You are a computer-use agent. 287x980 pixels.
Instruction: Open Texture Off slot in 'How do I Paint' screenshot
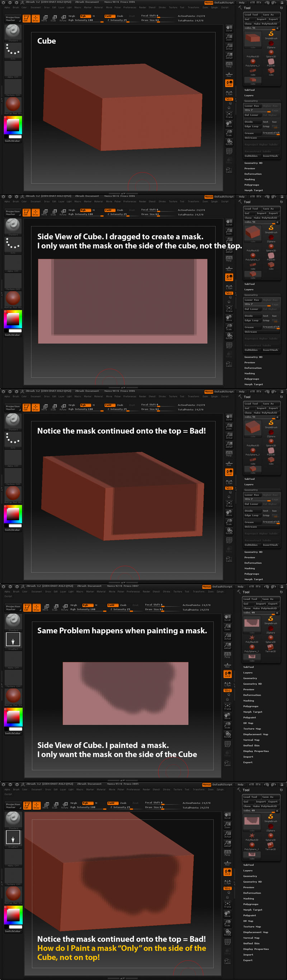(x=13, y=877)
